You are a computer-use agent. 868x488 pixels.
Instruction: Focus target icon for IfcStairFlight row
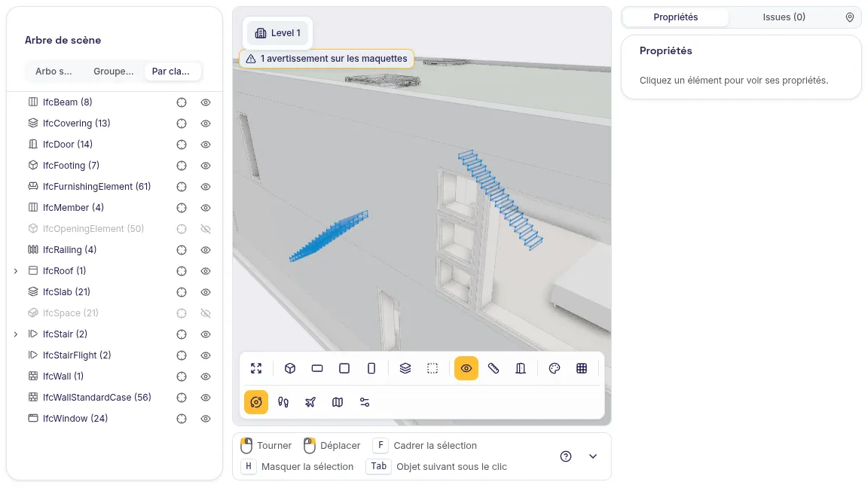coord(182,355)
